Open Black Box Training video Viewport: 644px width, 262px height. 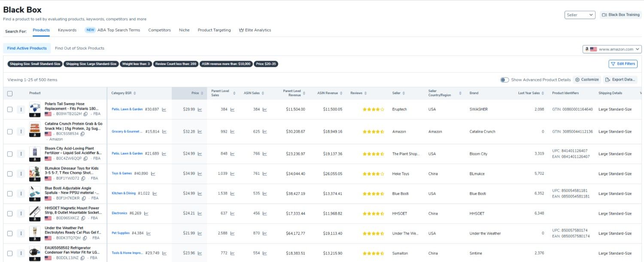(621, 15)
